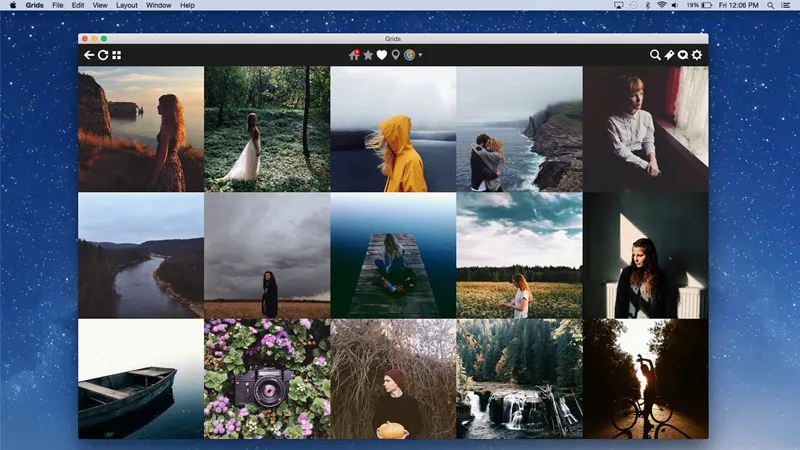Image resolution: width=800 pixels, height=450 pixels.
Task: Close the Grids window
Action: point(85,39)
